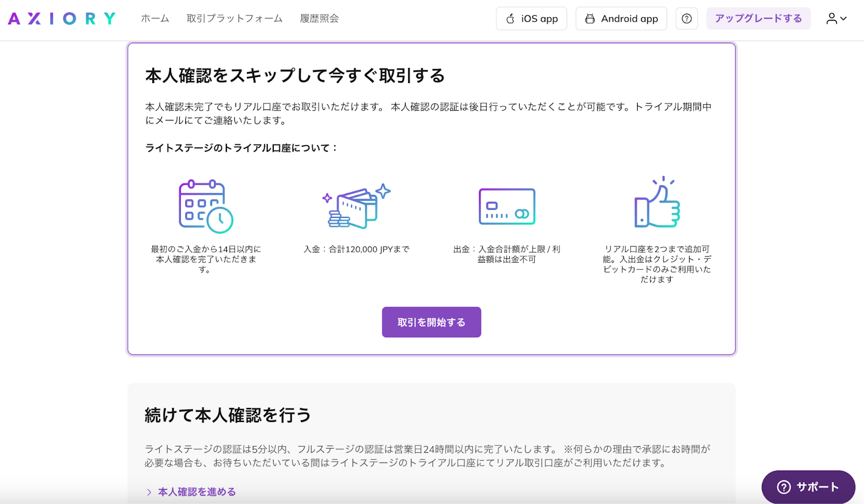The image size is (864, 504).
Task: Open the サポート chat button
Action: coord(808,487)
